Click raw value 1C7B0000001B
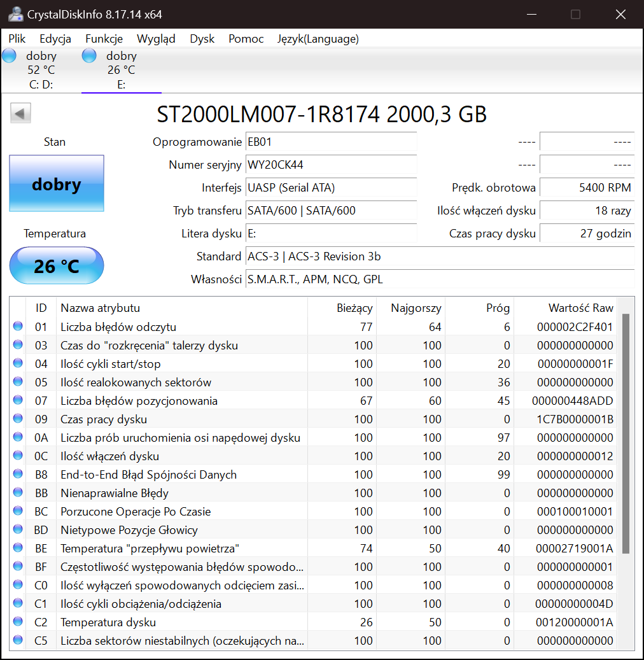644x660 pixels. click(x=575, y=419)
